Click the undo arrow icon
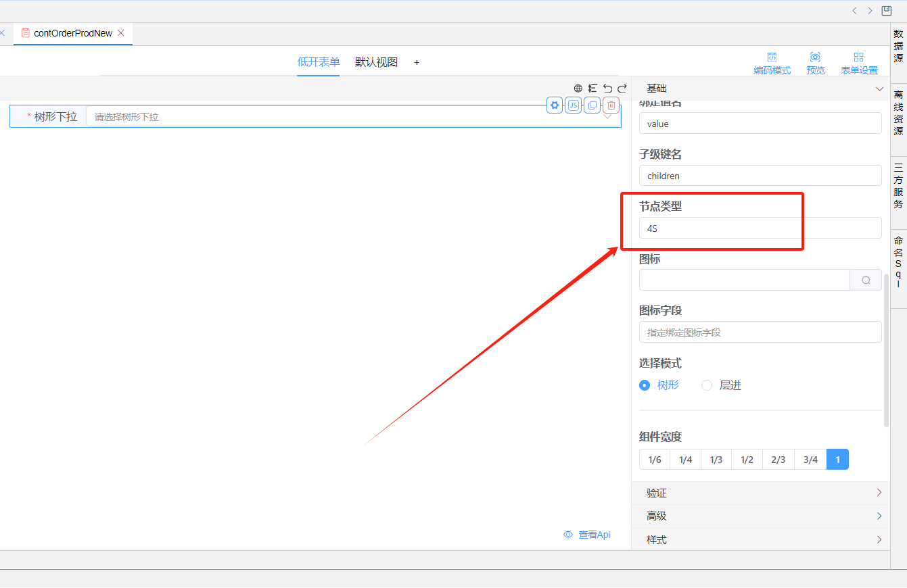Image resolution: width=907 pixels, height=588 pixels. pos(607,89)
